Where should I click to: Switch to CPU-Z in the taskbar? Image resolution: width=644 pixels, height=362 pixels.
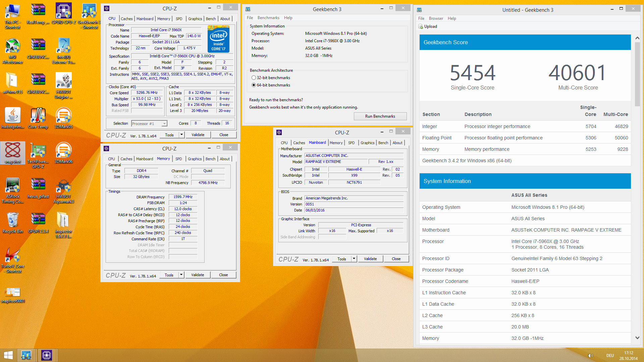click(47, 355)
